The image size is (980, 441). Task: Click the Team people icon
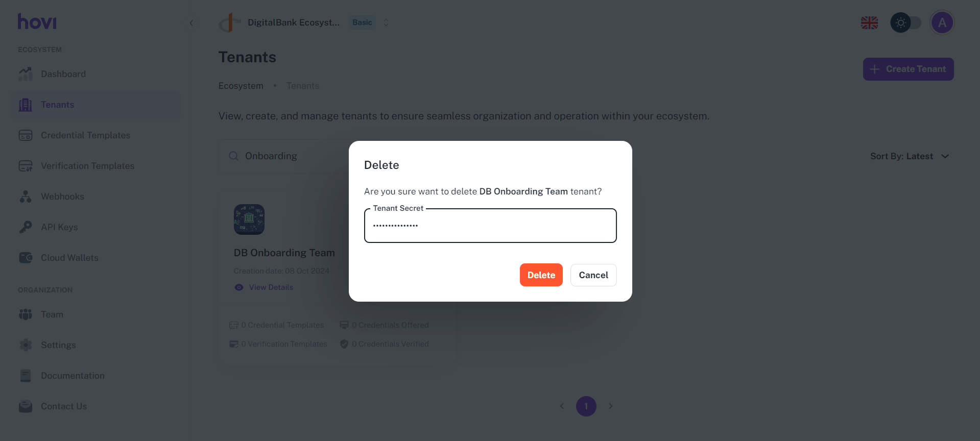coord(26,314)
